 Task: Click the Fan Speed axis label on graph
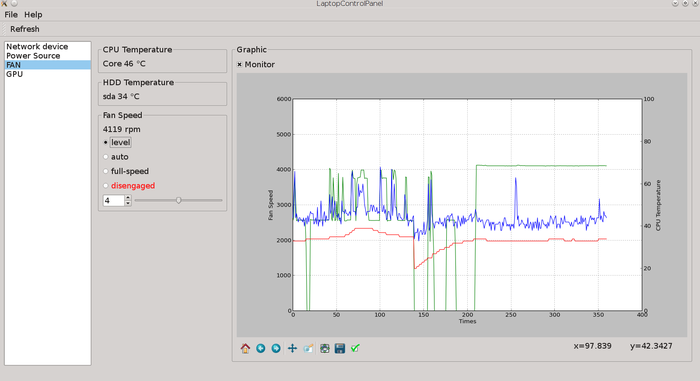tap(270, 205)
